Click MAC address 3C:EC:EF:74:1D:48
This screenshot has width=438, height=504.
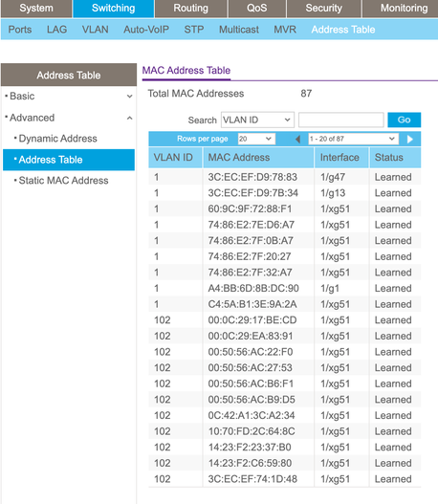tap(252, 479)
